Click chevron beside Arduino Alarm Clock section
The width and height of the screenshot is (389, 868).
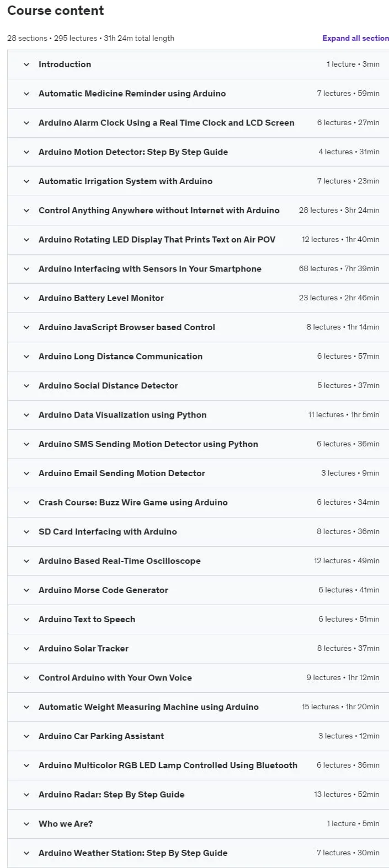(x=26, y=123)
